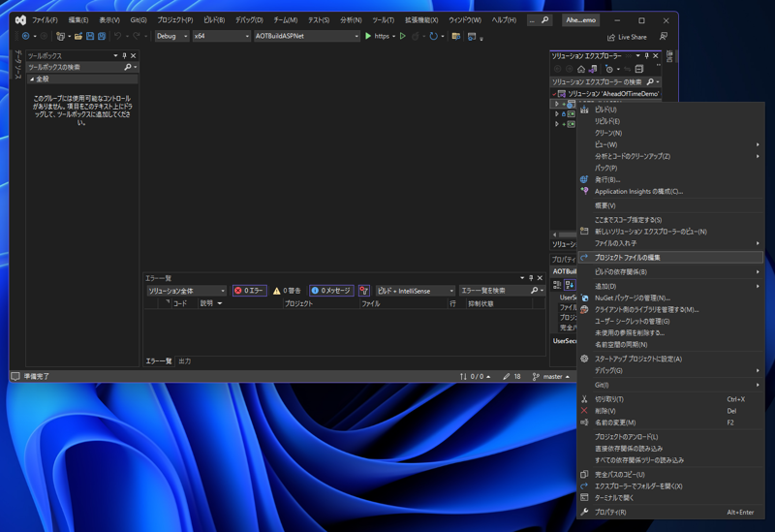The height and width of the screenshot is (532, 775).
Task: Click Solution Explorer horizontal scrollbar left arrow
Action: pos(554,235)
